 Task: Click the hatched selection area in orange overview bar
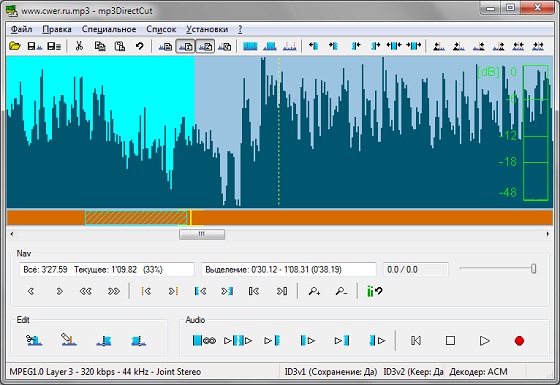pos(136,218)
